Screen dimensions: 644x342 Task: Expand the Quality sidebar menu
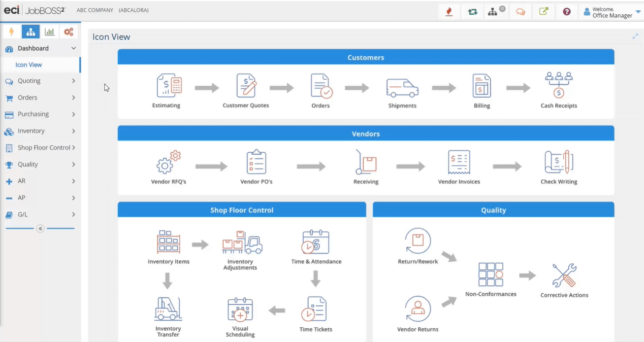tap(40, 164)
